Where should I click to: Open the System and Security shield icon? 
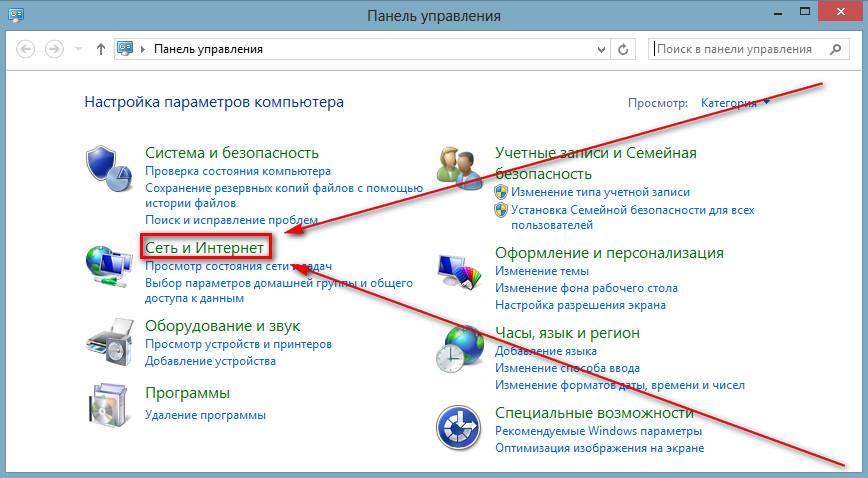coord(109,169)
